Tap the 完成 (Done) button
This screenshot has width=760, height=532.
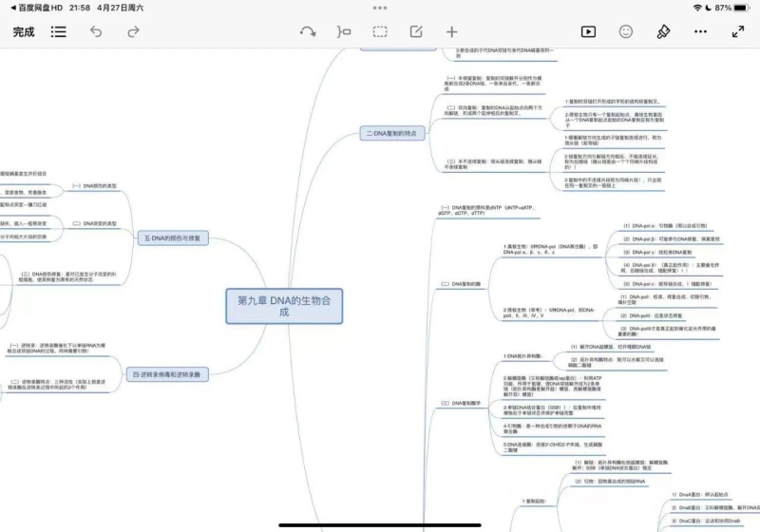pos(23,32)
